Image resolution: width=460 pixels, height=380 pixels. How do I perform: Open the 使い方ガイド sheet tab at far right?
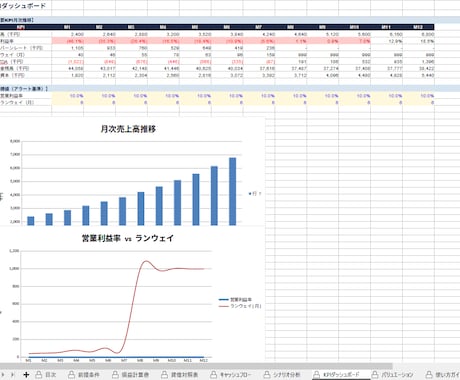pyautogui.click(x=443, y=375)
